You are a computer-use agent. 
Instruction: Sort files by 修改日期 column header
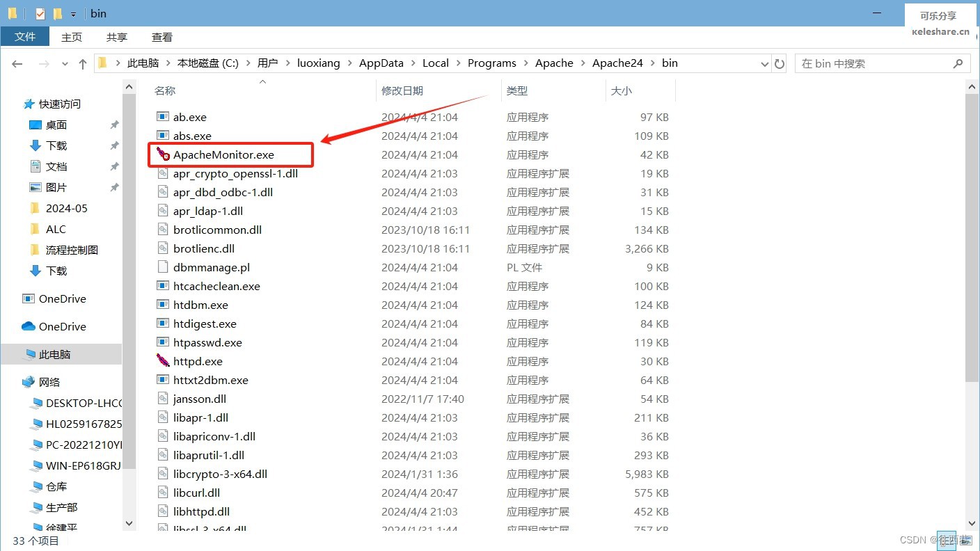pyautogui.click(x=402, y=90)
